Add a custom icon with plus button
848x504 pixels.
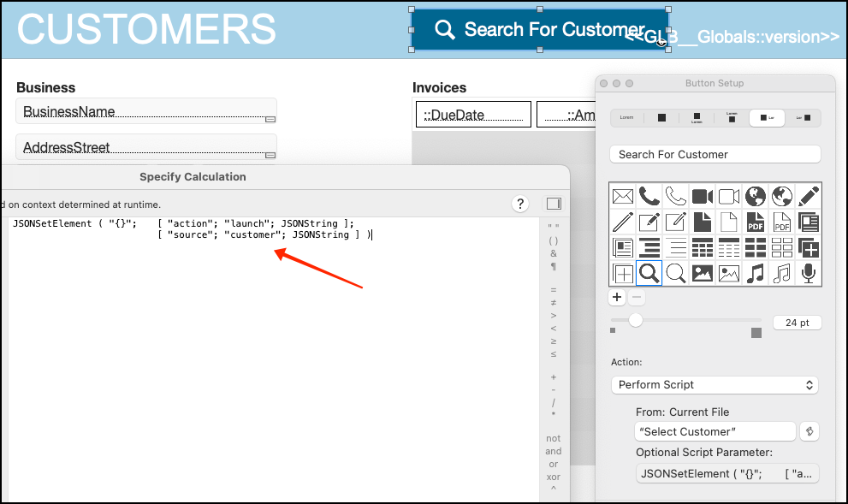click(x=617, y=297)
